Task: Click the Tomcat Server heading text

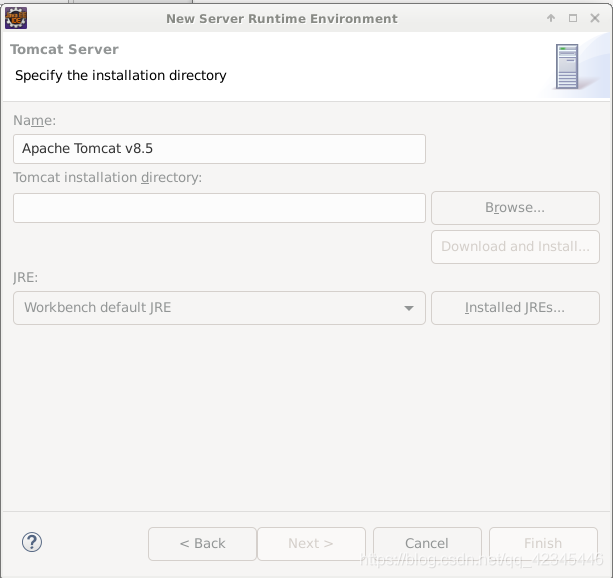Action: (x=65, y=49)
